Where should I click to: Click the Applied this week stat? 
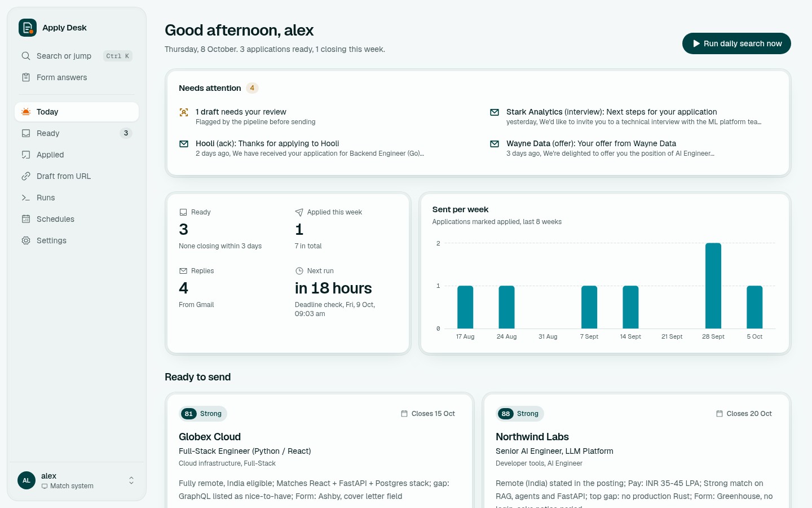[x=346, y=229]
